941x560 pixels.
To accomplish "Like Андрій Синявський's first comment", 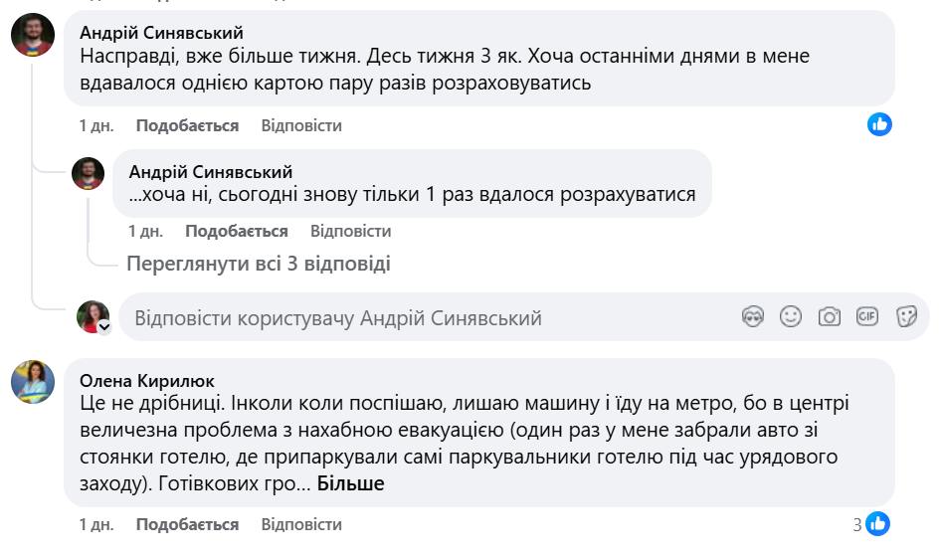I will click(x=187, y=125).
